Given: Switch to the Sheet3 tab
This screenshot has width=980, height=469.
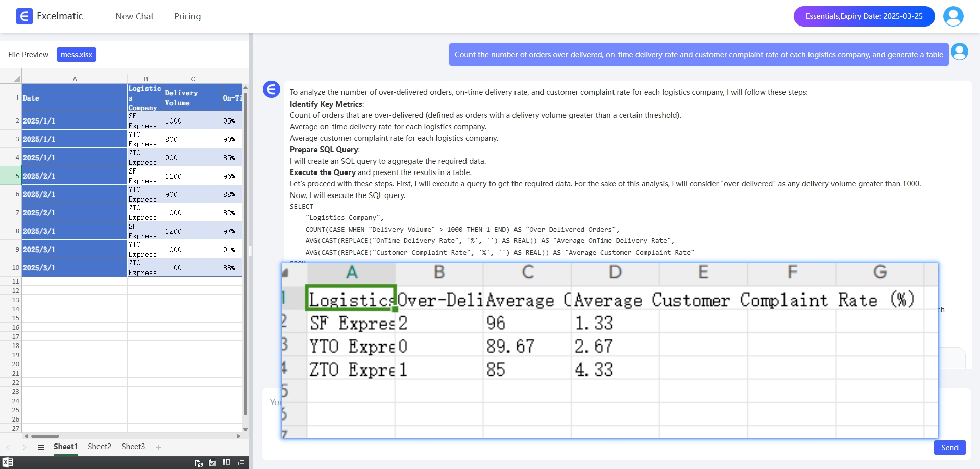Looking at the screenshot, I should pos(133,447).
